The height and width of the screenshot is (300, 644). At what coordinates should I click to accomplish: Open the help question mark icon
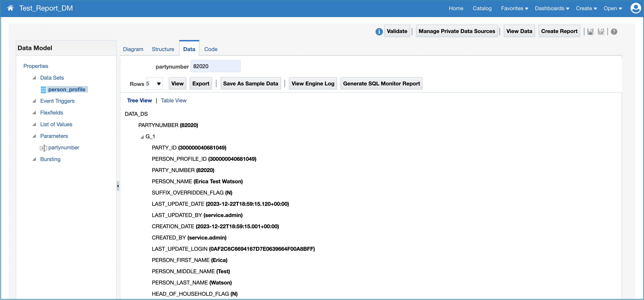(614, 32)
